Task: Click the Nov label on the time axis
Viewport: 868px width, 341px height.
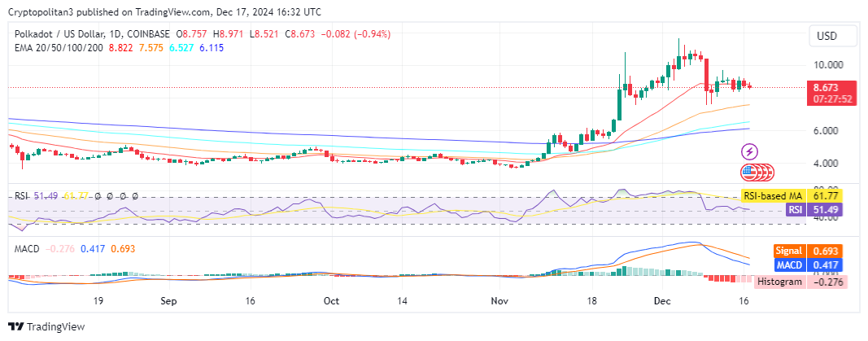Action: click(499, 301)
